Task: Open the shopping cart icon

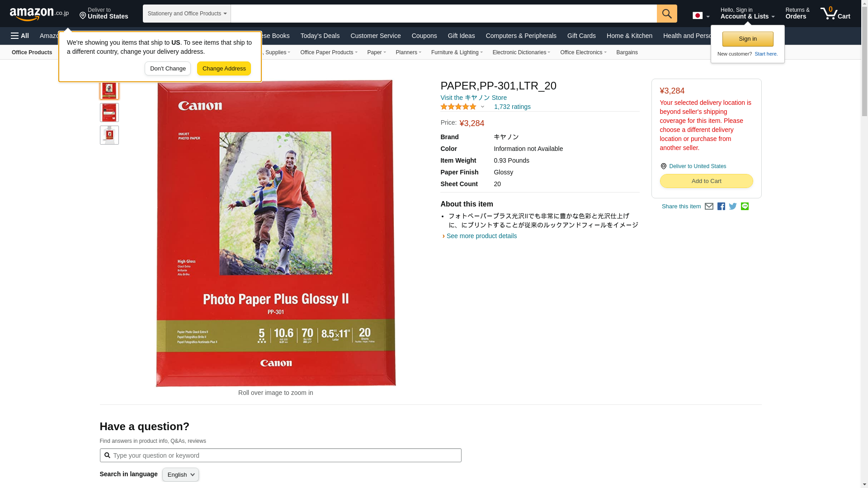Action: [835, 14]
